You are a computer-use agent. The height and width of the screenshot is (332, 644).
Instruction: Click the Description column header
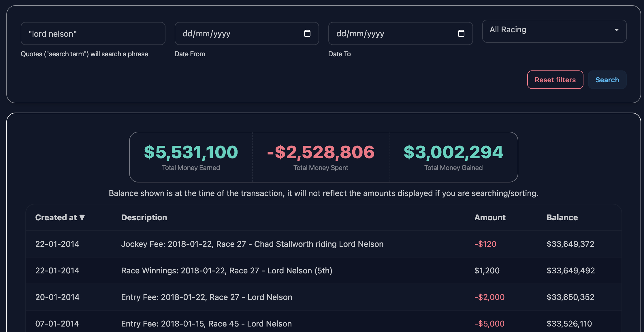point(144,217)
